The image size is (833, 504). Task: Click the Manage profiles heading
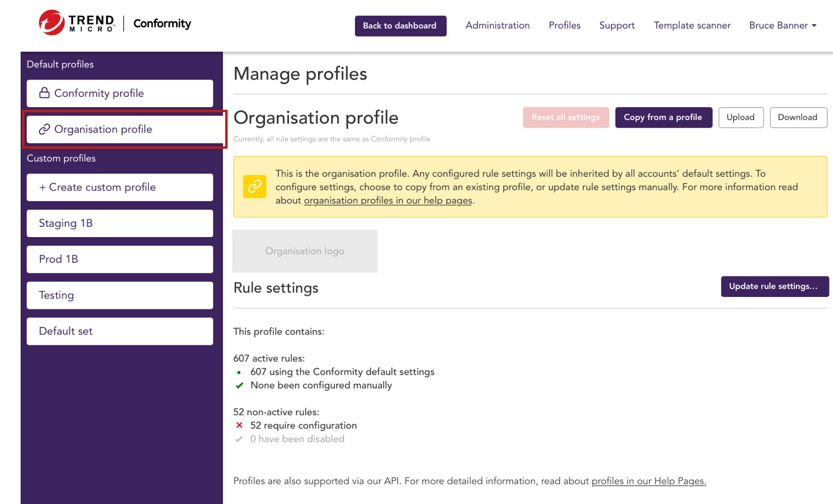(x=300, y=74)
